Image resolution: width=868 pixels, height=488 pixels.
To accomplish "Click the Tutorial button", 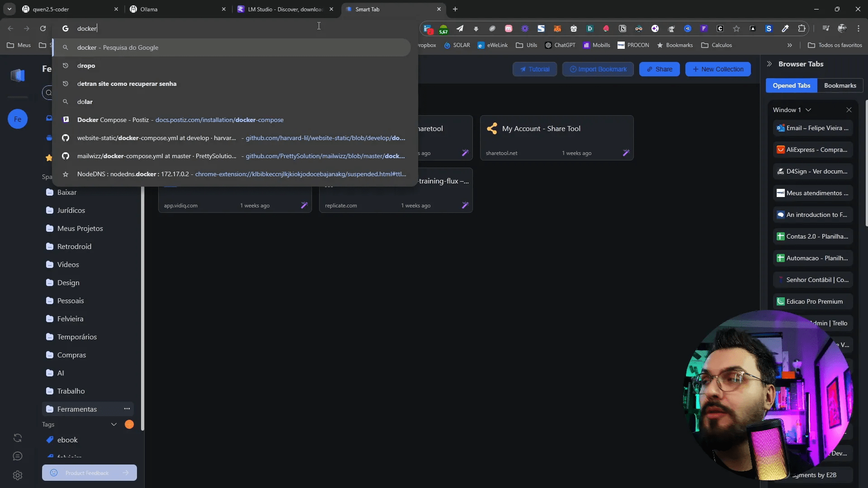I will (x=534, y=69).
